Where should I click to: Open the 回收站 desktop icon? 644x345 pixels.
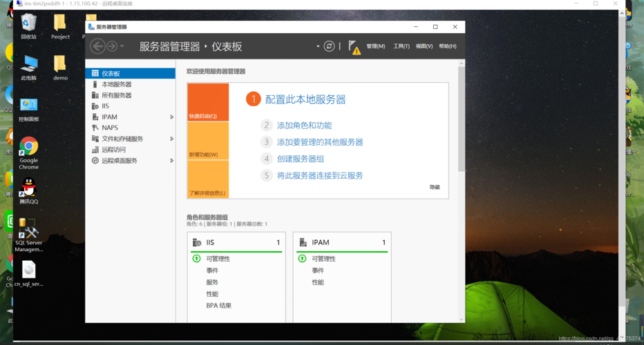29,26
